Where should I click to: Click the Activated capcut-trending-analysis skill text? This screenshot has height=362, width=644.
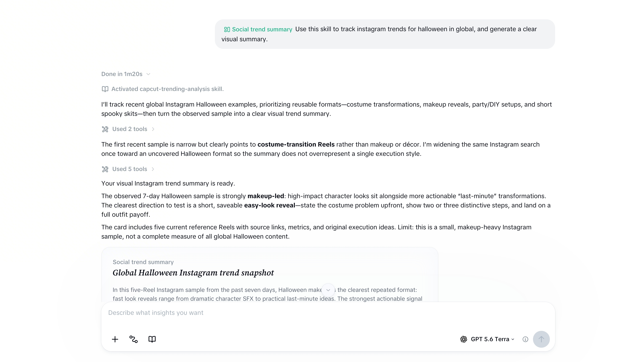[x=167, y=89]
